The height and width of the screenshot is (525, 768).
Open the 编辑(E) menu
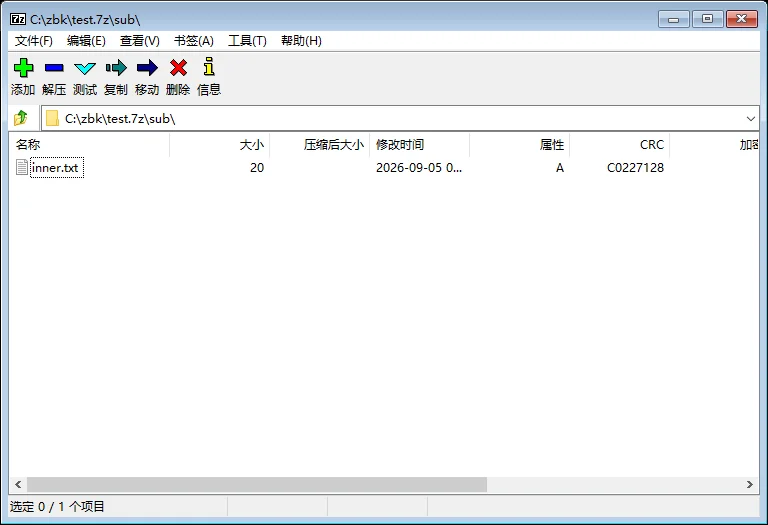coord(86,41)
